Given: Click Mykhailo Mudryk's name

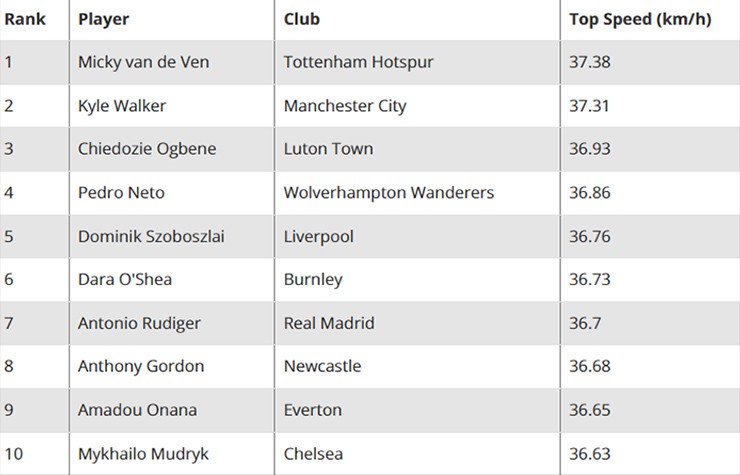Looking at the screenshot, I should pos(143,453).
